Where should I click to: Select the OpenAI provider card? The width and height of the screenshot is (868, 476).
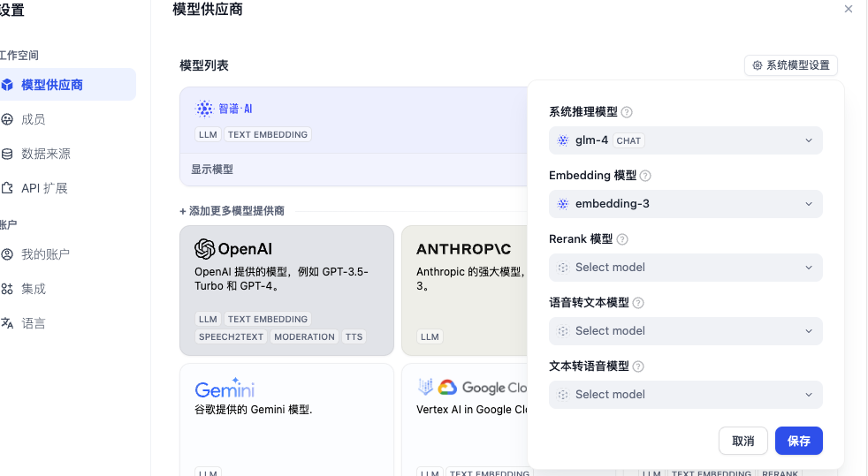[286, 290]
